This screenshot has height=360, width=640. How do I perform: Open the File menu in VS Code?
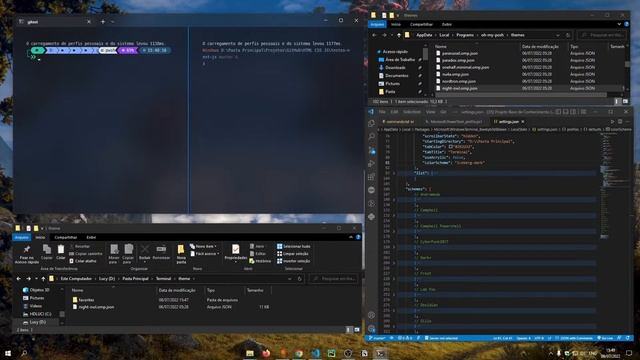[382, 112]
